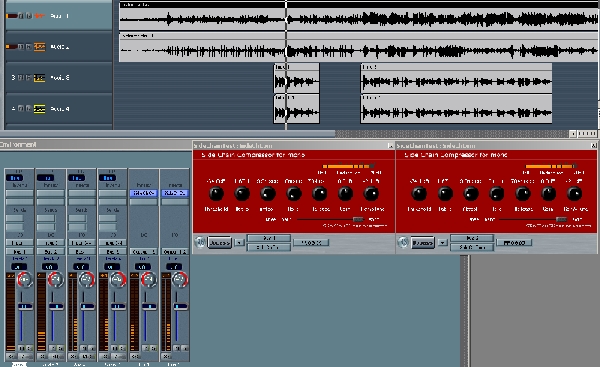Click the Release knob in right compressor

point(522,194)
